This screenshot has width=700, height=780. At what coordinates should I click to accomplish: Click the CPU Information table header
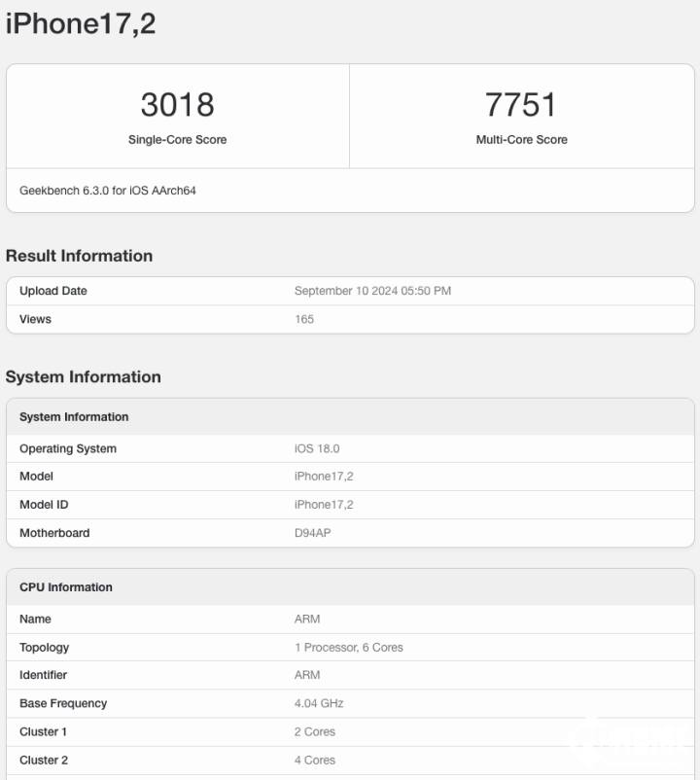tap(66, 587)
